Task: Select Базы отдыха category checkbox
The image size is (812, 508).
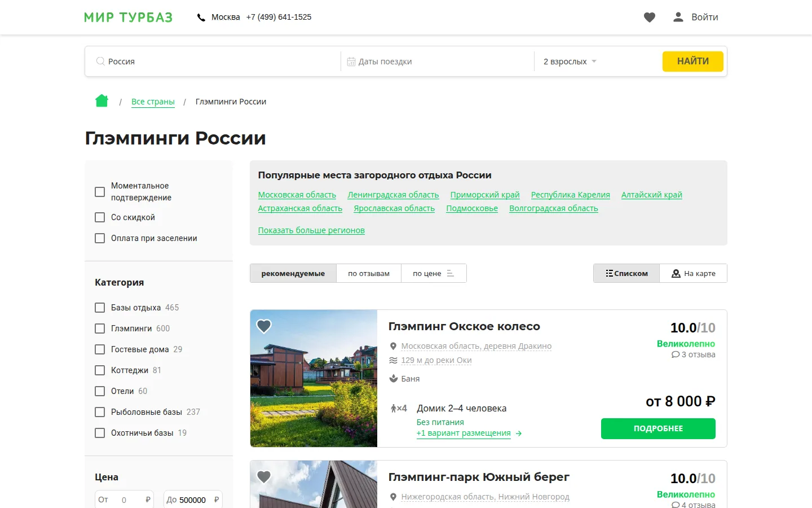Action: 100,308
